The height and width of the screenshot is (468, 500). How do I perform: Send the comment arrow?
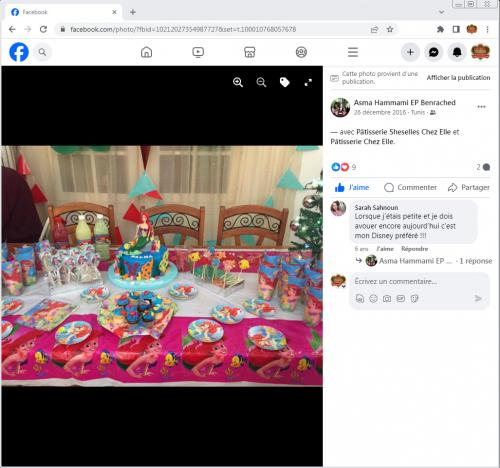(x=478, y=299)
